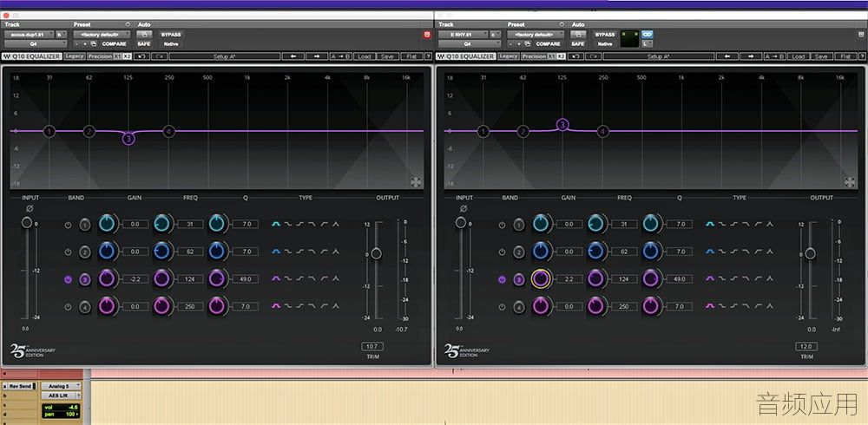Open help question mark in left Q10
868x425 pixels.
[428, 56]
